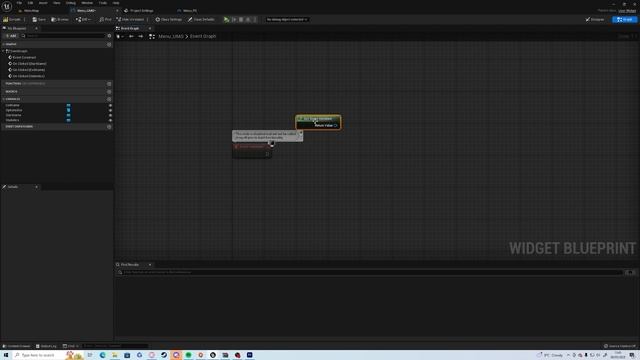Click the Return Value output pin
Screen dimensions: 640x360
[x=336, y=125]
